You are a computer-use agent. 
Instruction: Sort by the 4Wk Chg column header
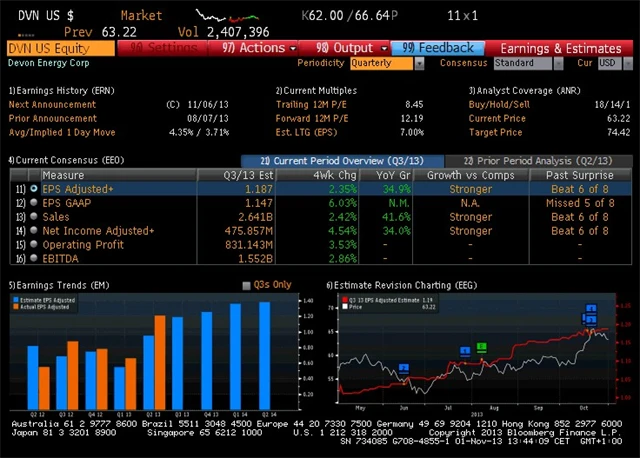(318, 175)
